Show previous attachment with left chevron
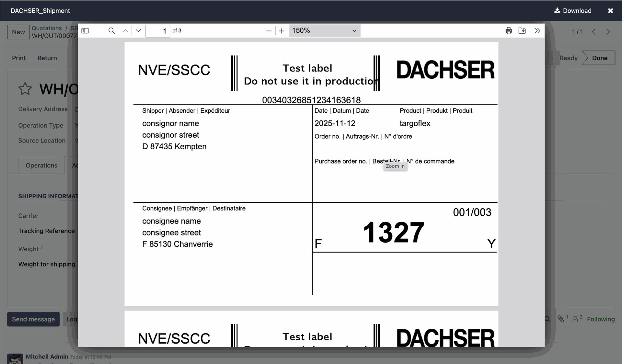622x364 pixels. 594,32
